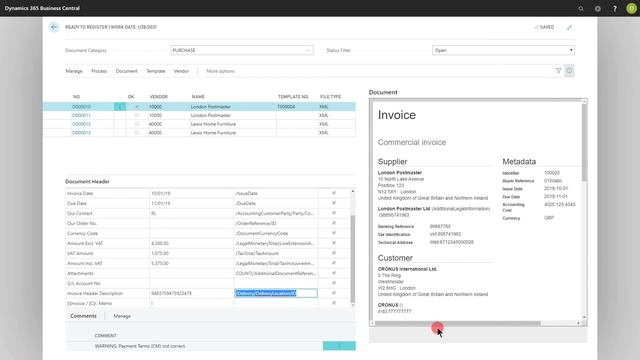Click Invoice Date value 10/01/19

point(191,193)
